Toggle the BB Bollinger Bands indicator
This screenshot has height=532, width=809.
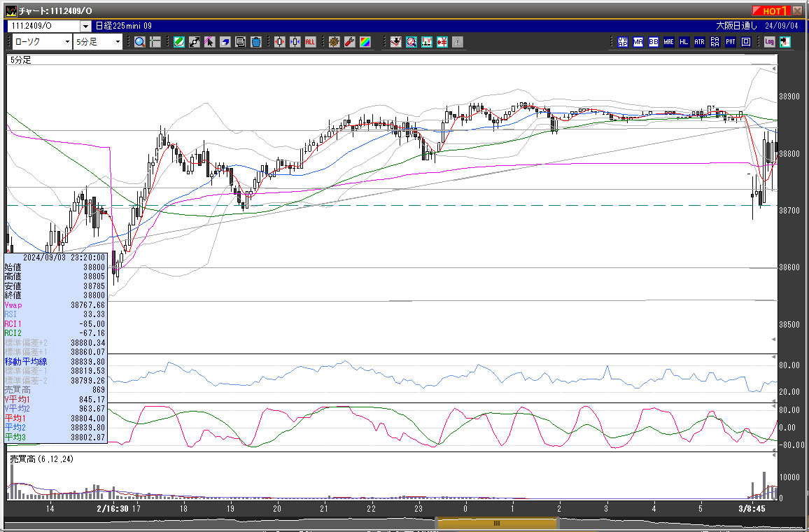click(x=654, y=42)
